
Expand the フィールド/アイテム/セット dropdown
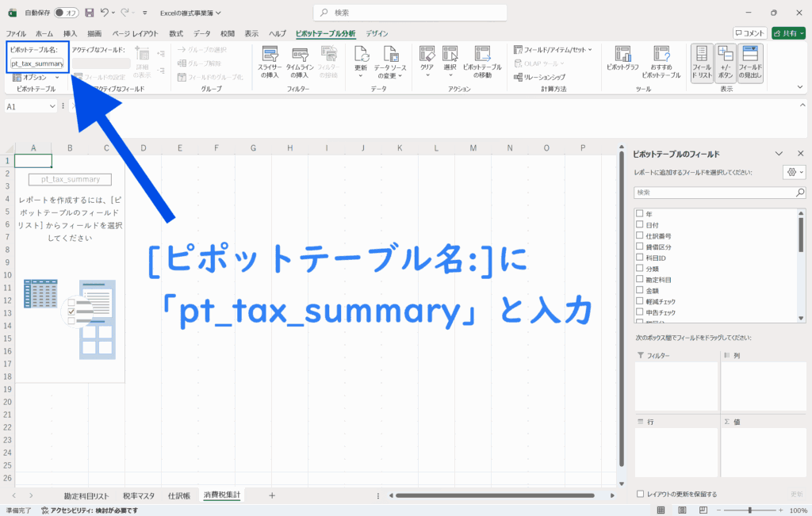[553, 49]
